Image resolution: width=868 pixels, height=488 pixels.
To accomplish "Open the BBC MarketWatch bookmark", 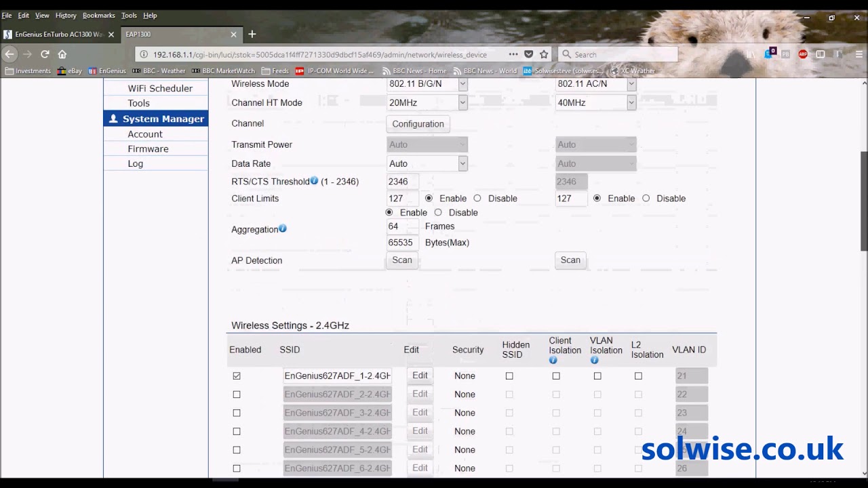I will [223, 70].
